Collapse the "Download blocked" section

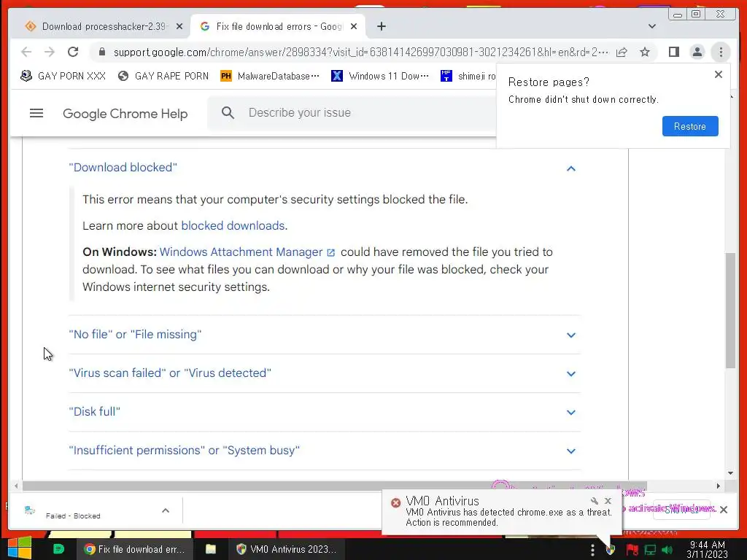point(570,168)
